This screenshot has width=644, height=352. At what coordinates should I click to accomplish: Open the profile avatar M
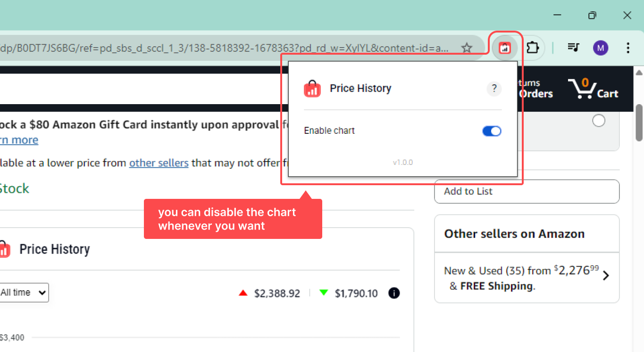[600, 48]
